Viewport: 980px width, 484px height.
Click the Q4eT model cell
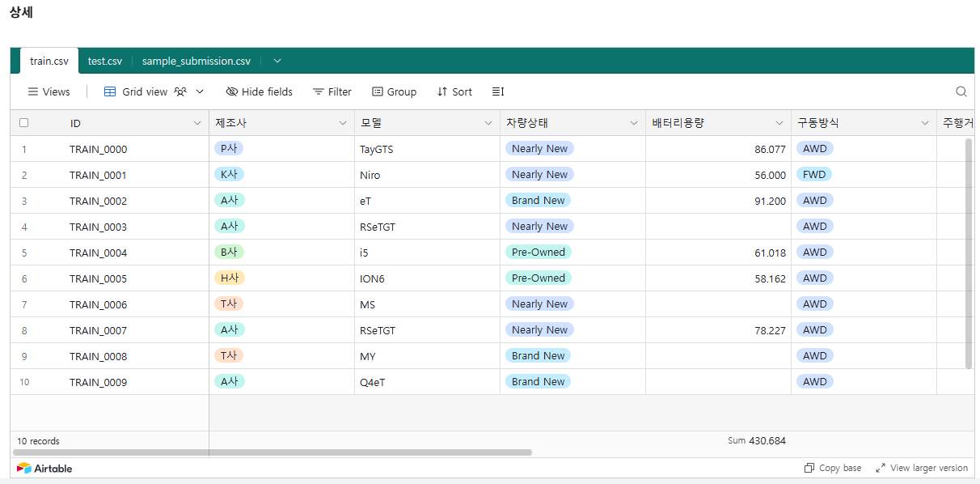(x=428, y=382)
